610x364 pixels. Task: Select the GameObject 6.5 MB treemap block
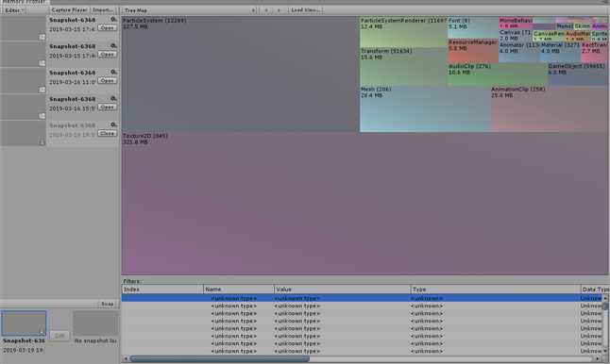pos(577,74)
